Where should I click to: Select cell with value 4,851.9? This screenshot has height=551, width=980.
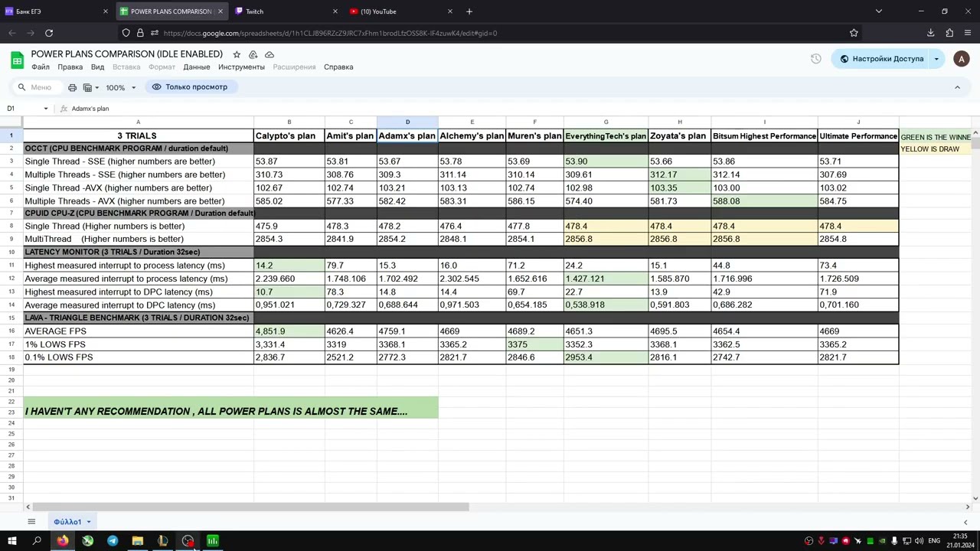289,331
